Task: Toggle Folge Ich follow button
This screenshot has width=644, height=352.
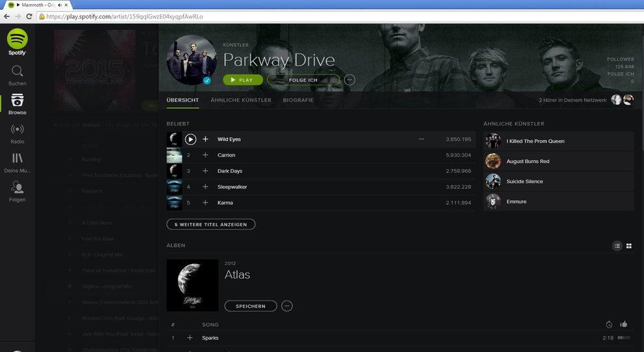Action: [x=303, y=80]
